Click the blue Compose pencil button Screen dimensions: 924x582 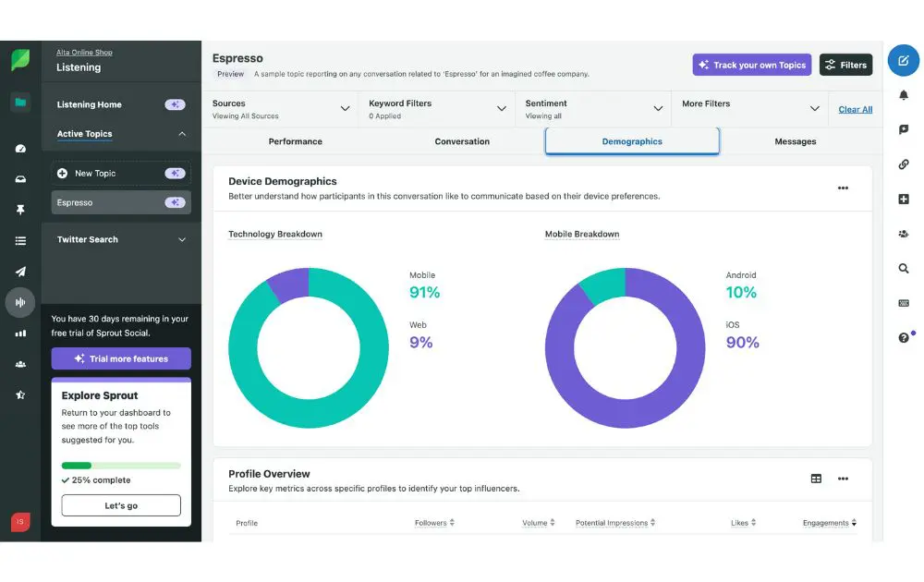pos(904,60)
